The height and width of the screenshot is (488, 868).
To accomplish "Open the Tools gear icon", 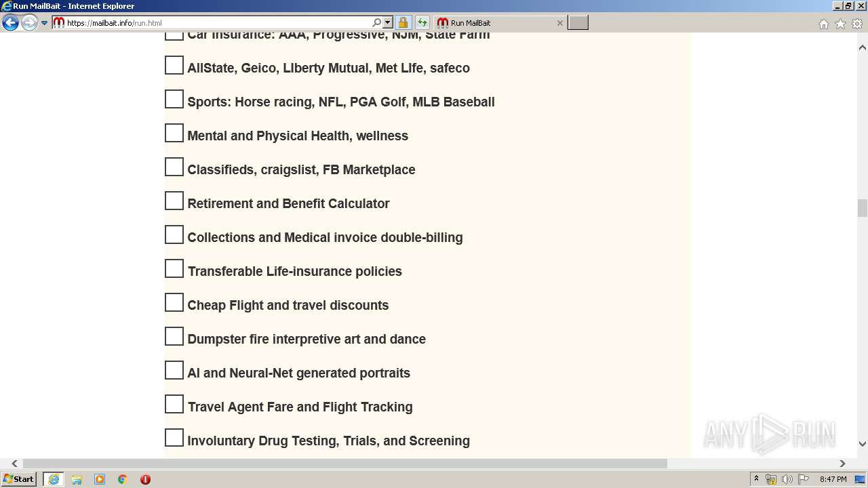I will pos(857,24).
